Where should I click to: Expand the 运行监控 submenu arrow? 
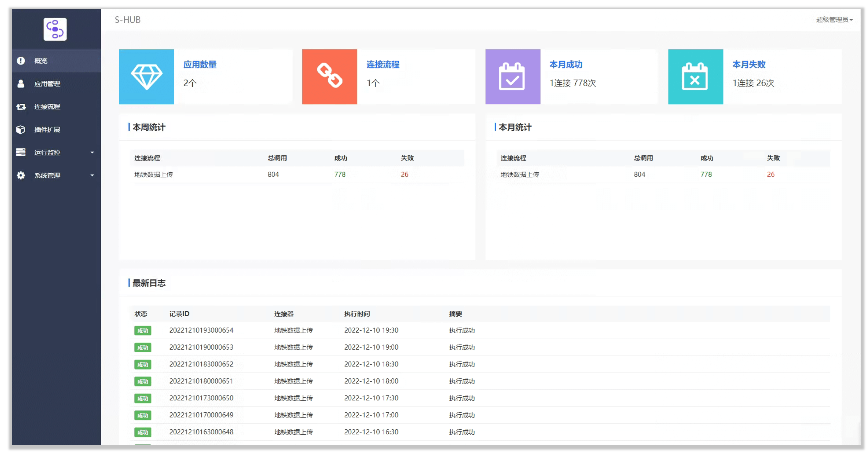[92, 153]
